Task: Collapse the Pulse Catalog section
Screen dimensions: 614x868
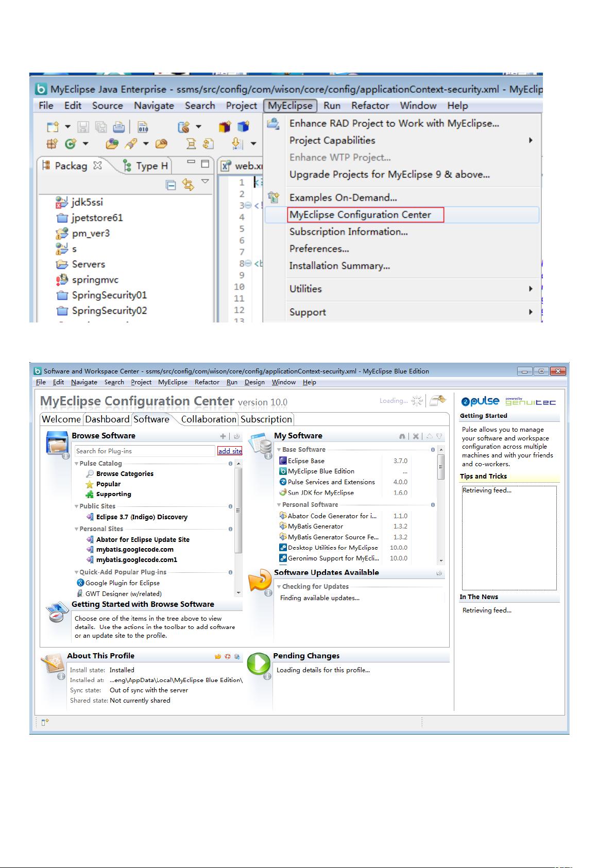Action: coord(77,464)
